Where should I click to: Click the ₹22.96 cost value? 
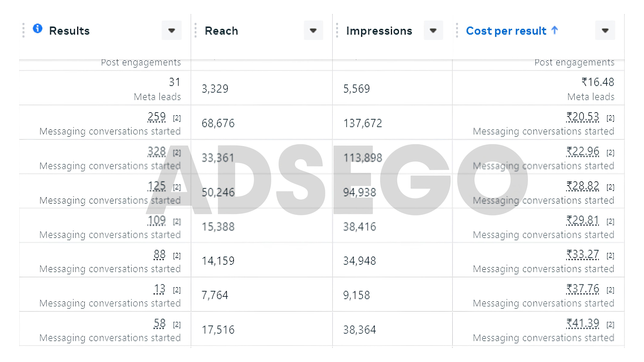tap(583, 151)
